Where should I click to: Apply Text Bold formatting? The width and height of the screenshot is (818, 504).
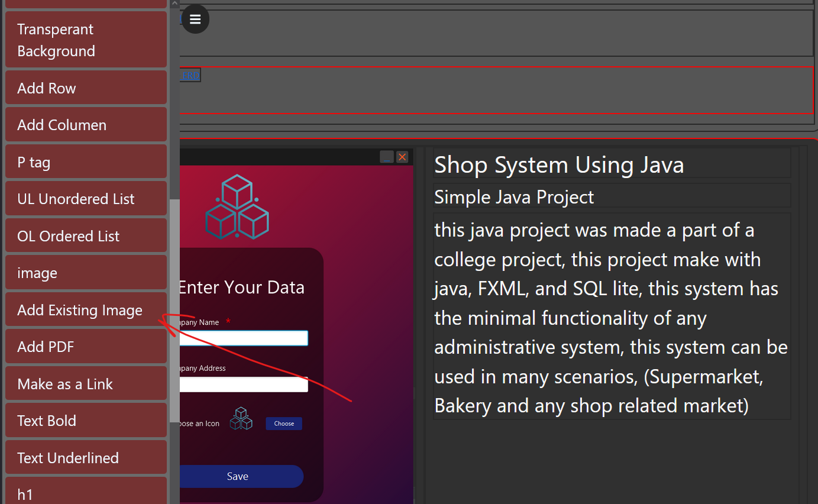[86, 421]
